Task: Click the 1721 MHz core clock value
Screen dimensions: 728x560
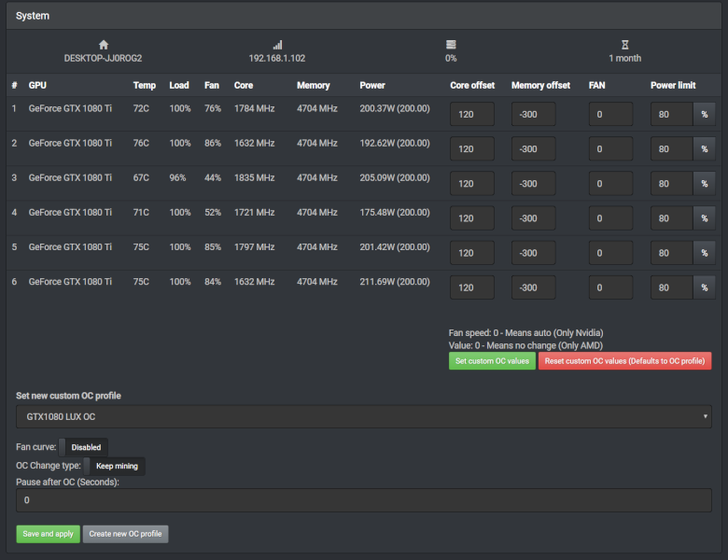Action: (255, 212)
